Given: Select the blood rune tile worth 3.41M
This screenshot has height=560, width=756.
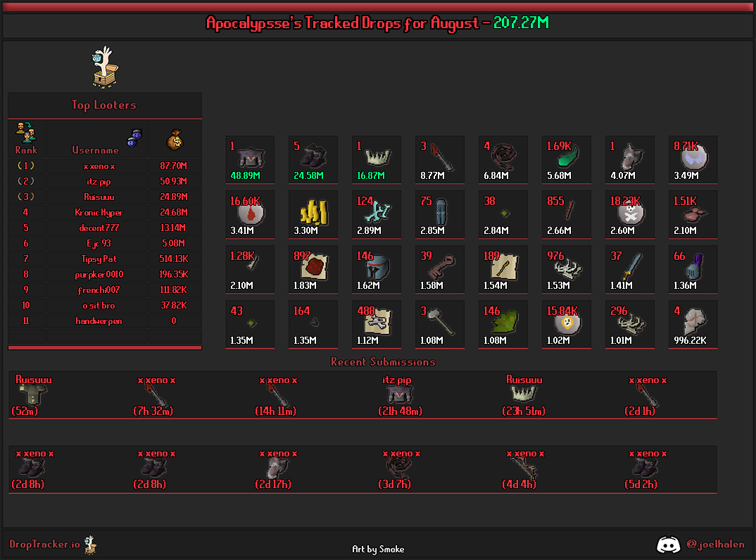Looking at the screenshot, I should (x=250, y=215).
